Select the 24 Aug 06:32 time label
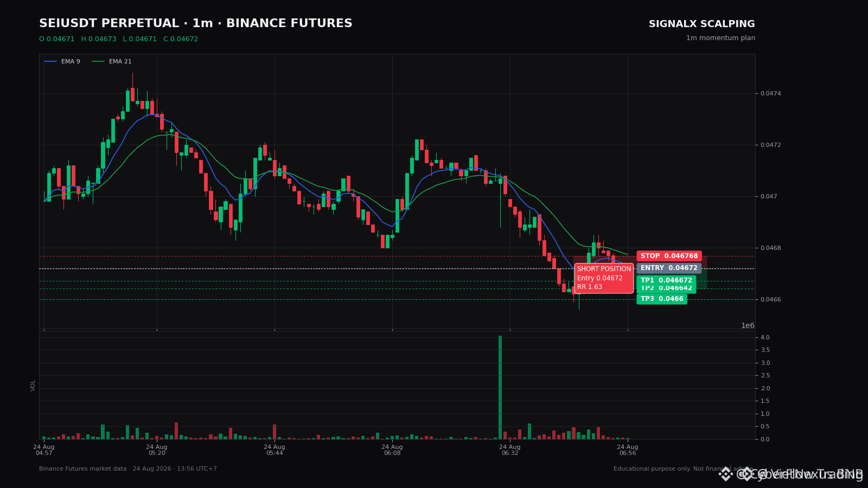Viewport: 868px width, 488px height. [x=510, y=450]
